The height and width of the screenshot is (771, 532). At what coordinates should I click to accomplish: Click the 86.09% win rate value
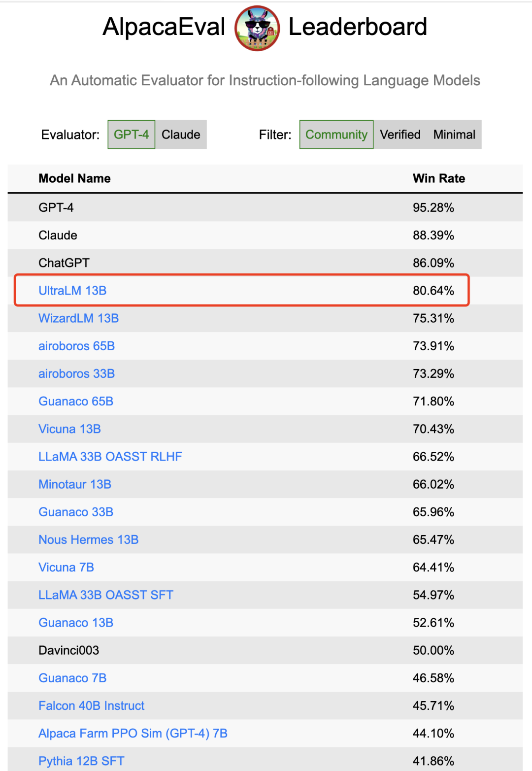433,263
